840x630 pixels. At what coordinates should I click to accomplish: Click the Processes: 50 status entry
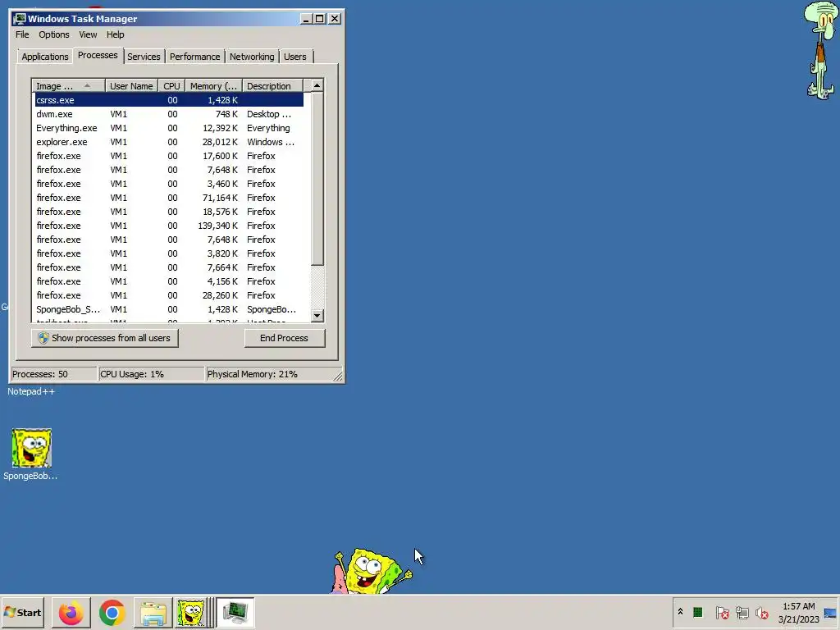pyautogui.click(x=53, y=374)
